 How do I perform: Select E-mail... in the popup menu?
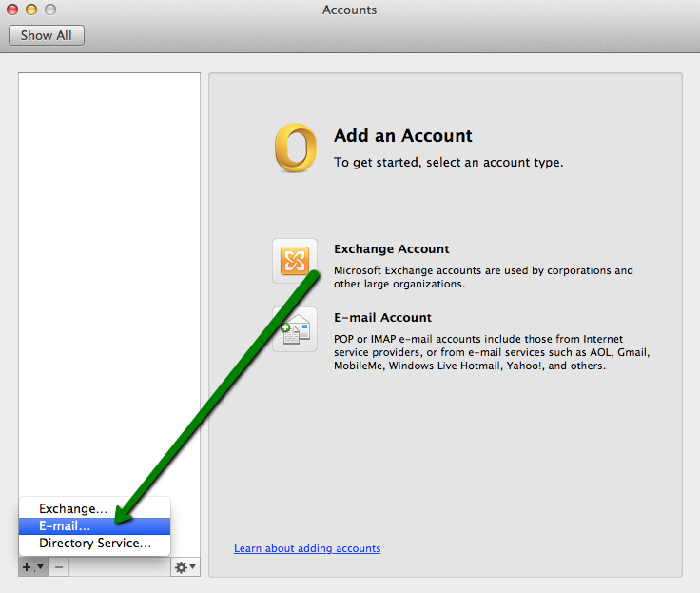coord(65,526)
